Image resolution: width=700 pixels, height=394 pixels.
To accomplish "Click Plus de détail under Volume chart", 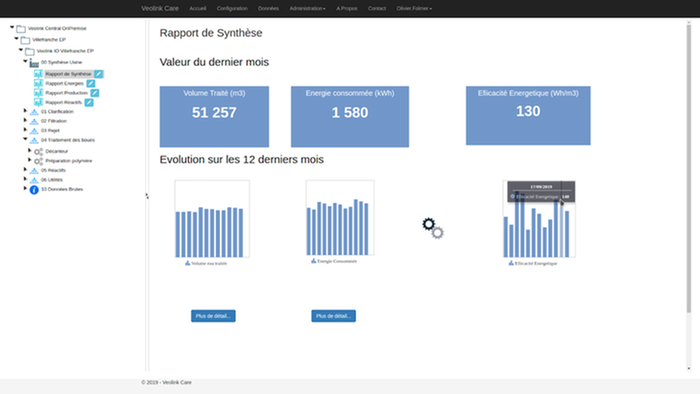I will 213,316.
